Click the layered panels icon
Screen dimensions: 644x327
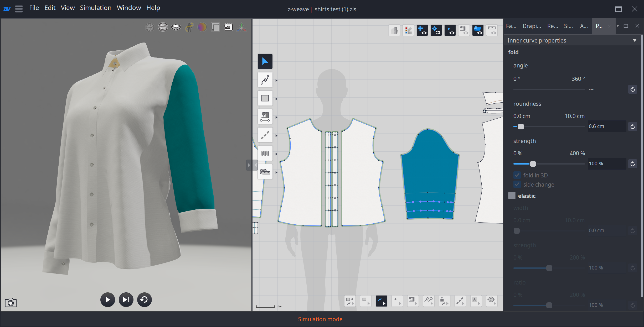pyautogui.click(x=215, y=27)
